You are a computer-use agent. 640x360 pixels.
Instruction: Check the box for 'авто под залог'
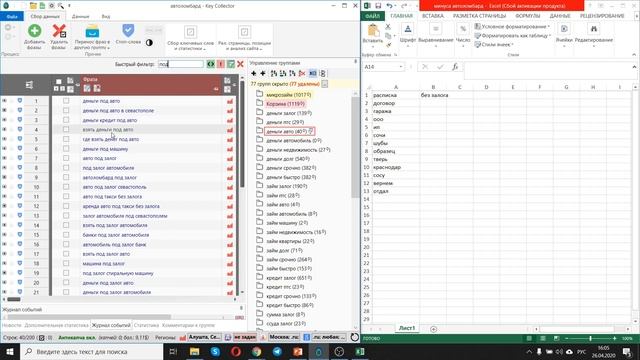66,158
